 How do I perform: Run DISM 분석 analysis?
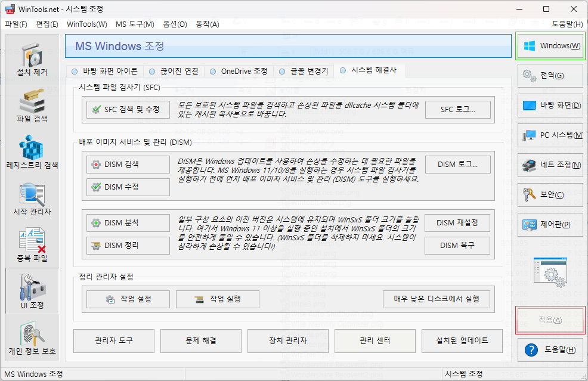(128, 223)
